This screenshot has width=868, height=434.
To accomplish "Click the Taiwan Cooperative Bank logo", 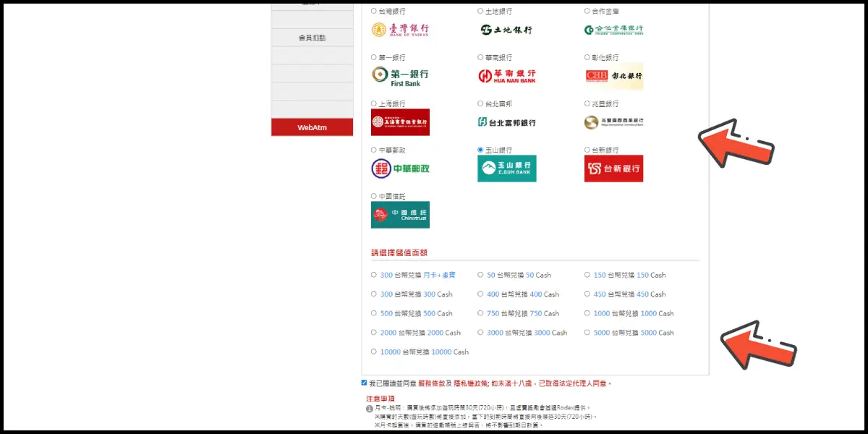I will tap(614, 30).
